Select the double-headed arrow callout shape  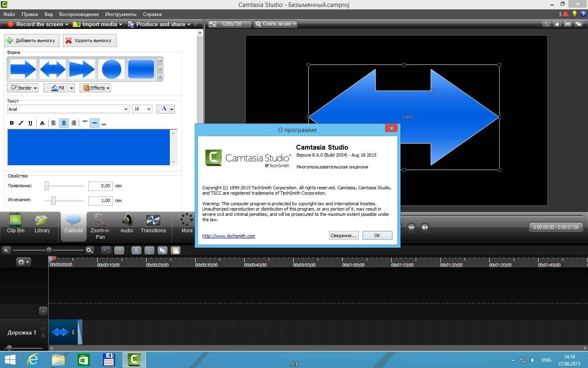[53, 69]
